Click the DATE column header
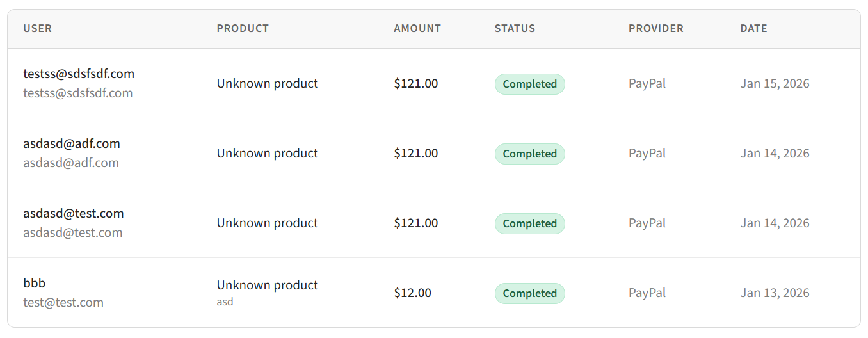Screen dimensions: 868x338 [x=753, y=28]
